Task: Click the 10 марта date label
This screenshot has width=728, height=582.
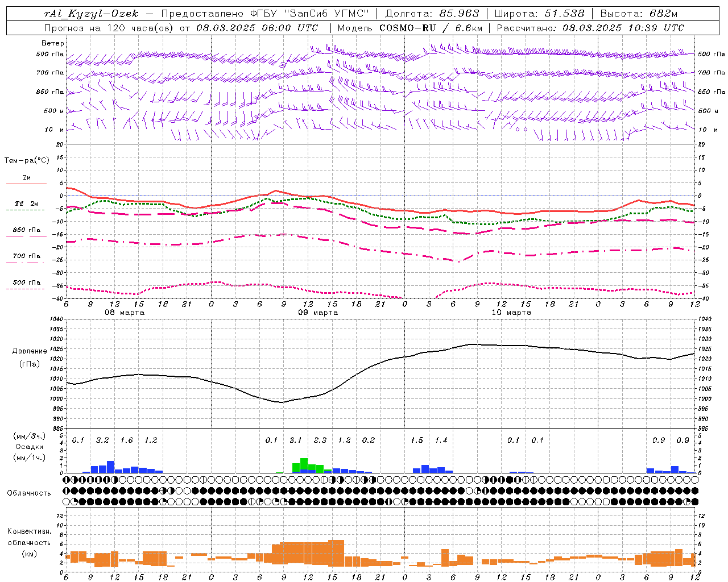Action: click(511, 313)
